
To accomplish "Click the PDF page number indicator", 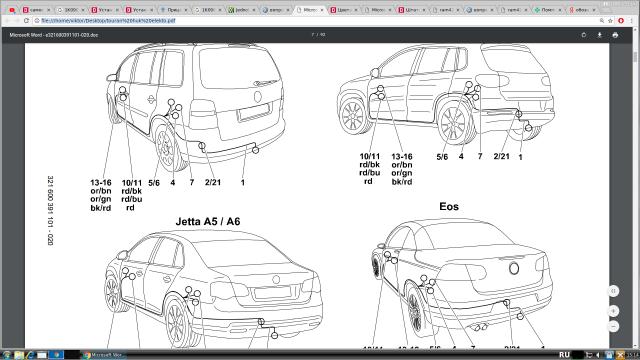I will pos(318,35).
